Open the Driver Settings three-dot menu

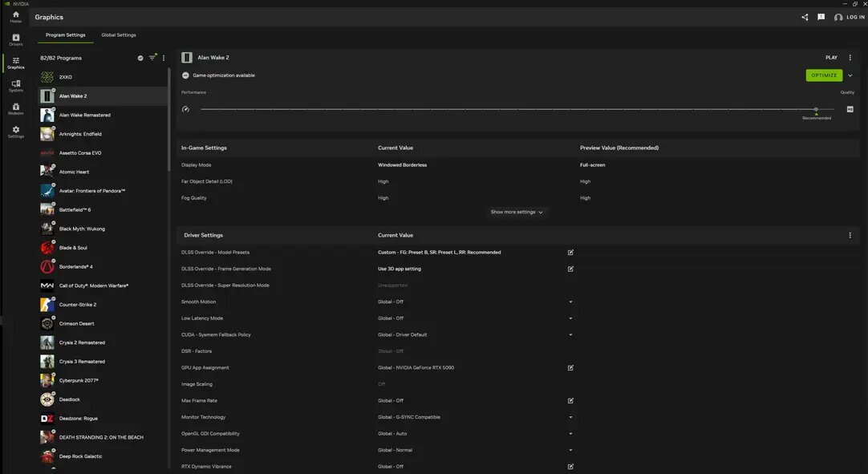pyautogui.click(x=850, y=235)
